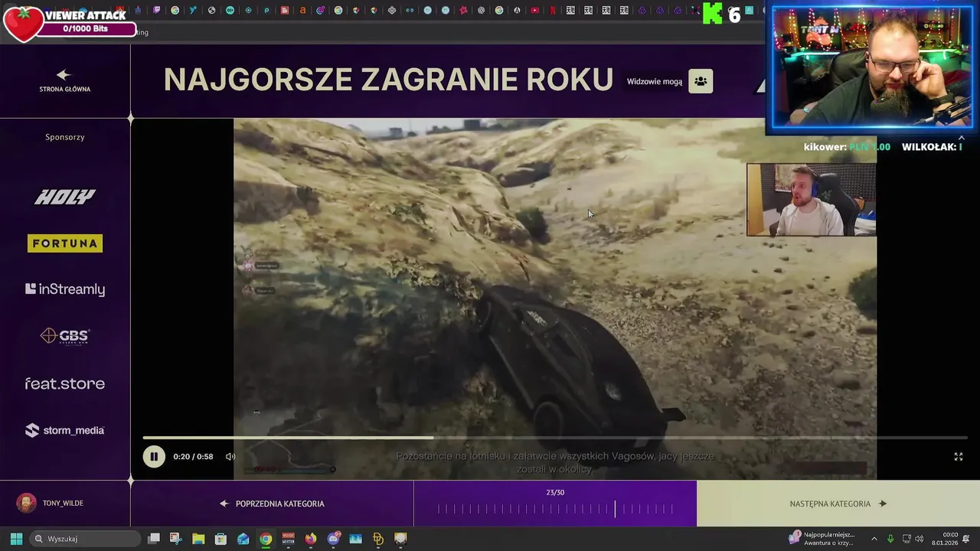Switch to the Twitch browser tab
Image resolution: width=980 pixels, height=551 pixels.
point(156,11)
